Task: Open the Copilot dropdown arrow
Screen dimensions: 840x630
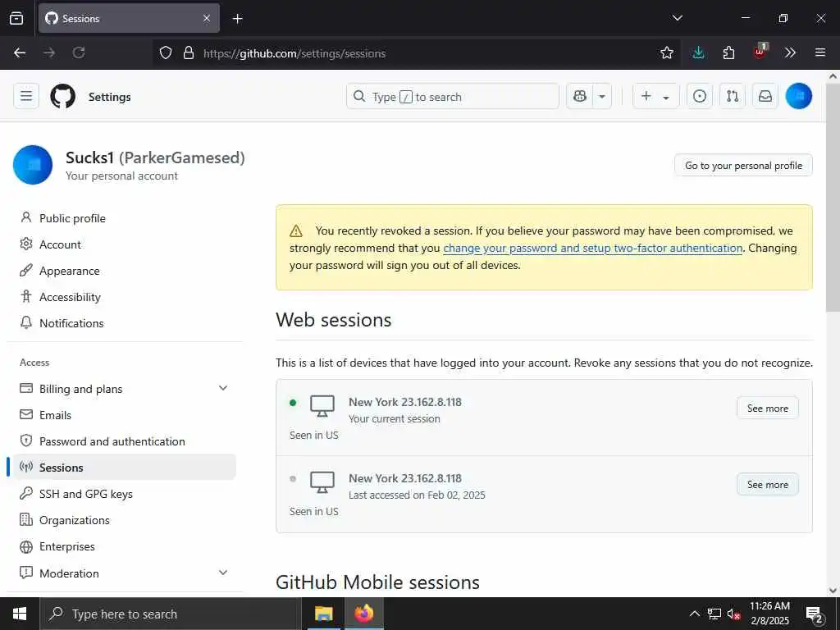Action: pos(603,96)
